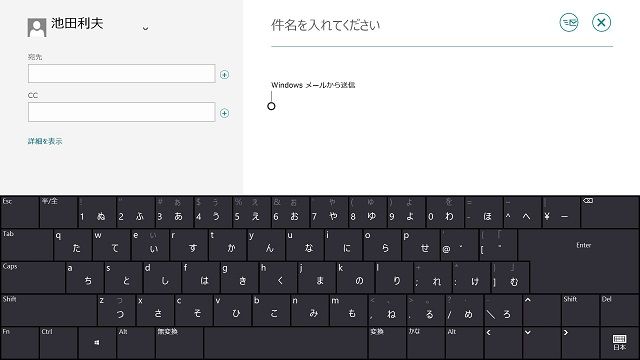Add a recipient with the 宛先 plus icon

point(224,75)
